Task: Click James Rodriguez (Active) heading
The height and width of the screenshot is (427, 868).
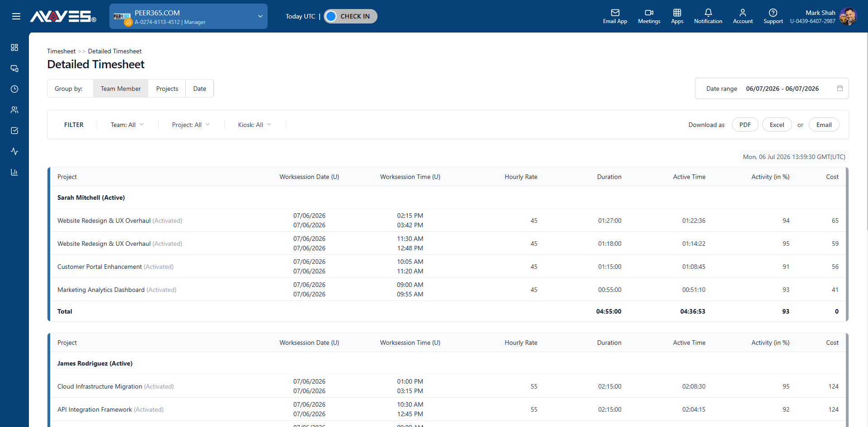Action: [x=95, y=363]
